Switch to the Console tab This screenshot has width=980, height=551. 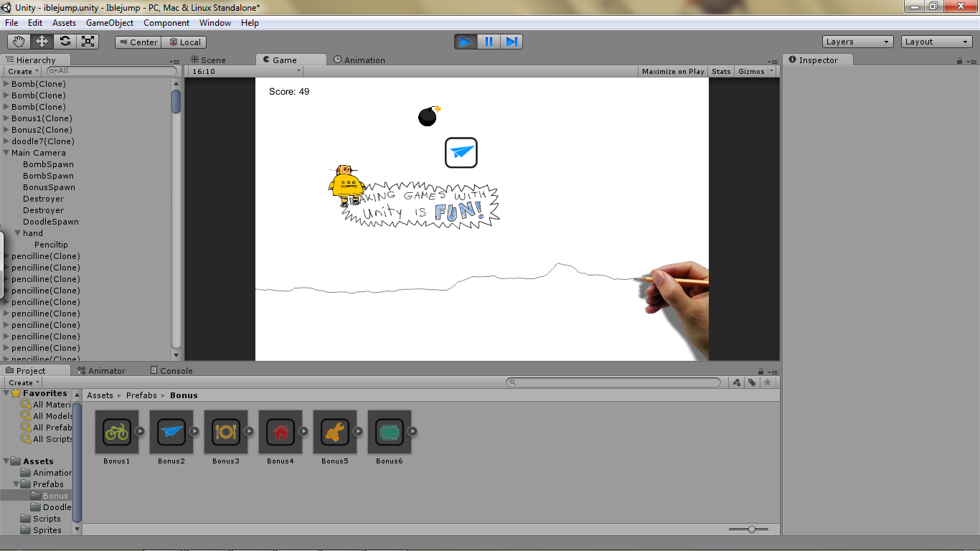point(171,371)
